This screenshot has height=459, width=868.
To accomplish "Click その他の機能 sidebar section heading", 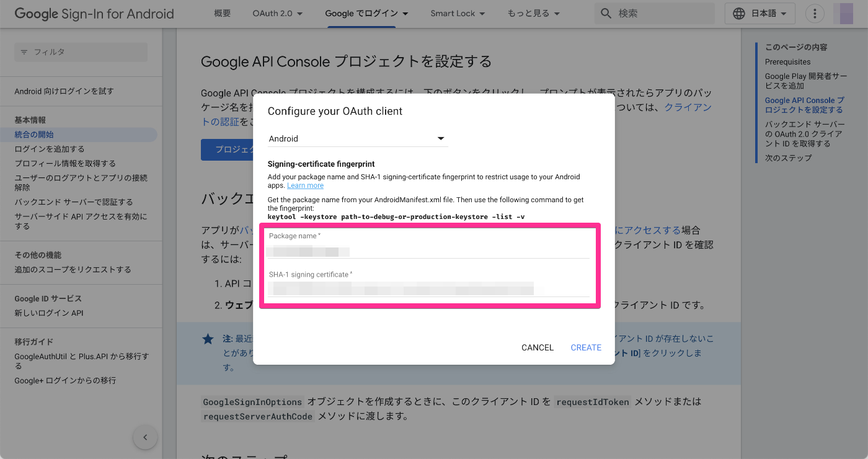I will click(38, 255).
